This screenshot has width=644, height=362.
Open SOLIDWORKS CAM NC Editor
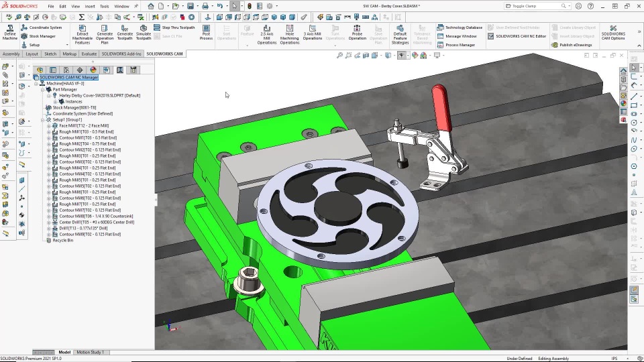pos(517,36)
